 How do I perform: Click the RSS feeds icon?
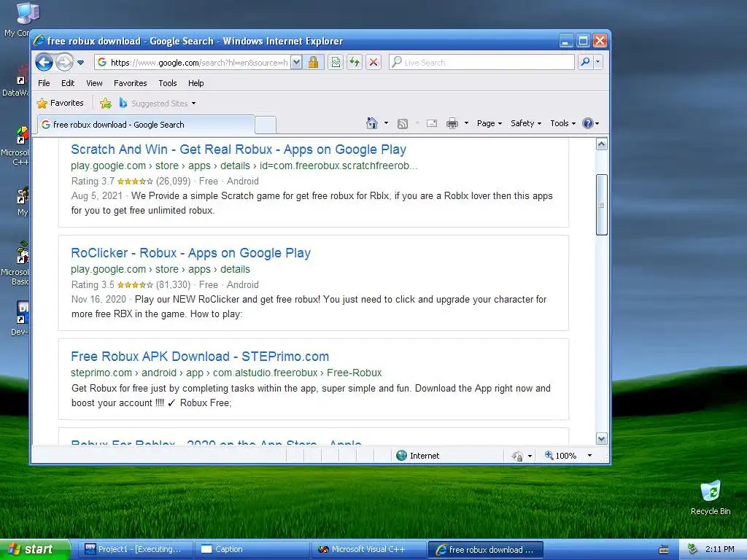coord(403,124)
